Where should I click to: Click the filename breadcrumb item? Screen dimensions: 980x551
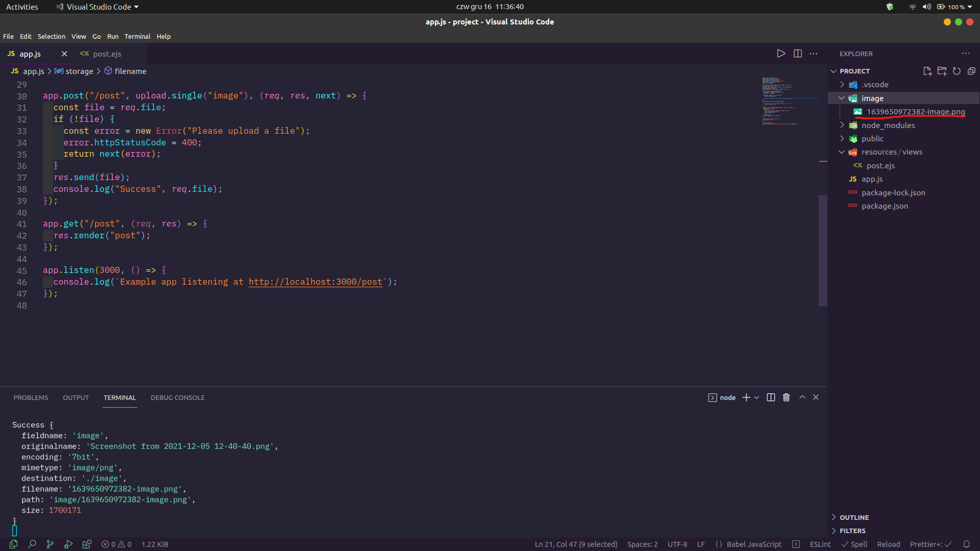pos(126,71)
